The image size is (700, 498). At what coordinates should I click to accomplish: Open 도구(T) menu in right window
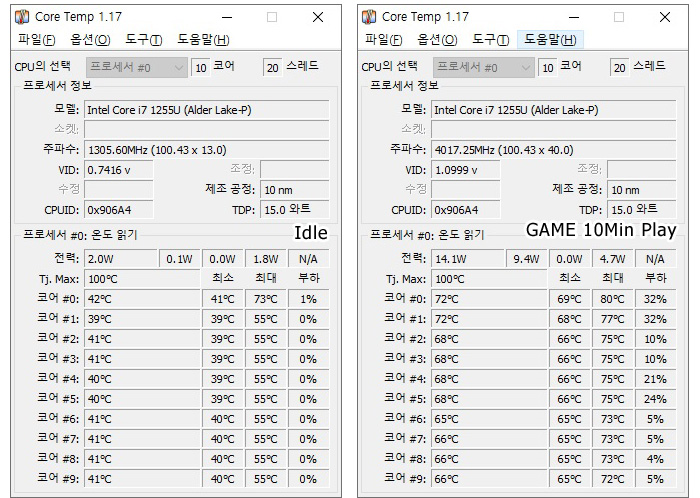pyautogui.click(x=490, y=40)
